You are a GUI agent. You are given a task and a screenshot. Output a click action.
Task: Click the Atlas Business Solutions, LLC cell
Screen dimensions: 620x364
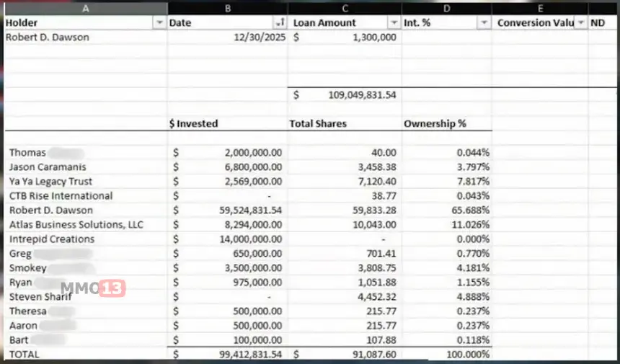coord(76,225)
